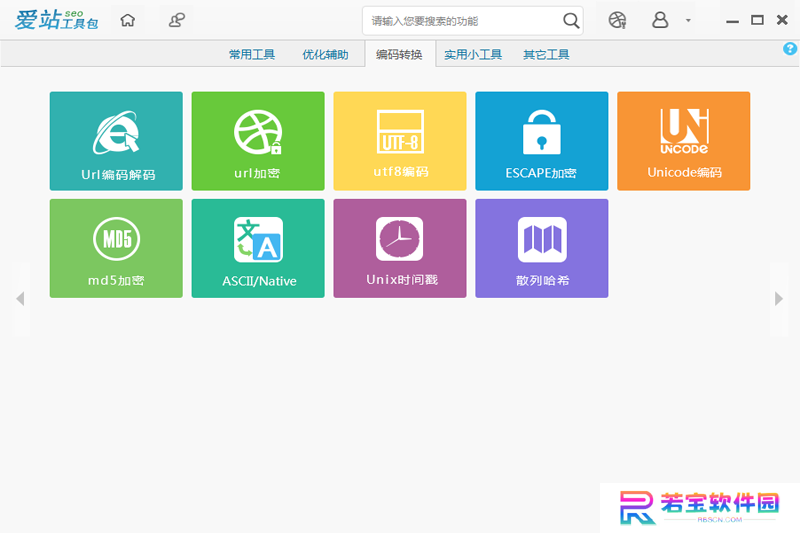The width and height of the screenshot is (800, 533).
Task: Open the blue help question icon
Action: click(790, 48)
